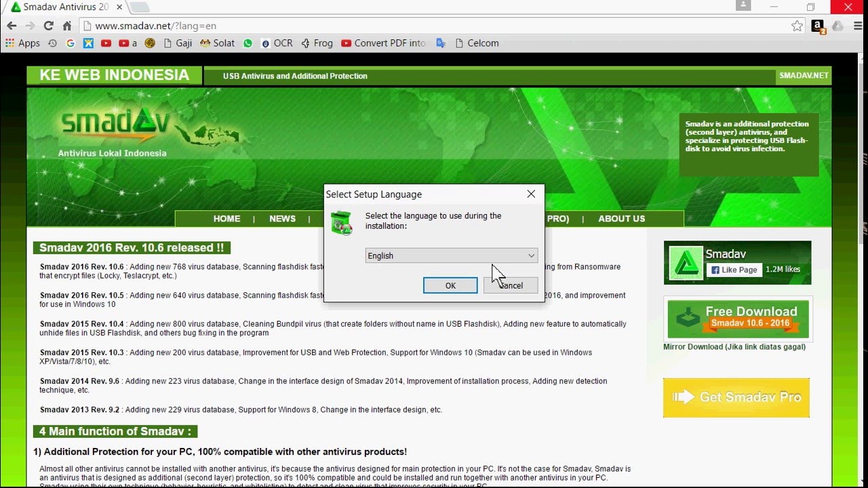868x488 pixels.
Task: Switch to KE WEB INDONESIA site
Action: [114, 75]
